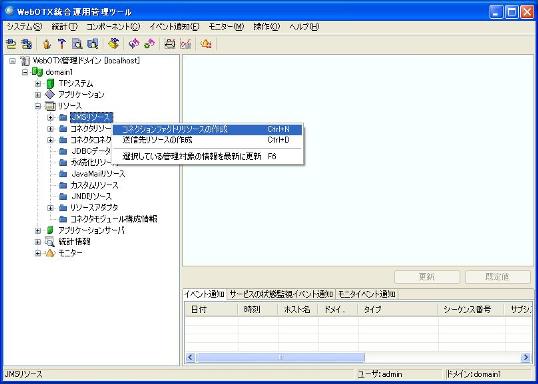538x384 pixels.
Task: Click the yellow package deploy toolbar icon
Action: coord(114,44)
